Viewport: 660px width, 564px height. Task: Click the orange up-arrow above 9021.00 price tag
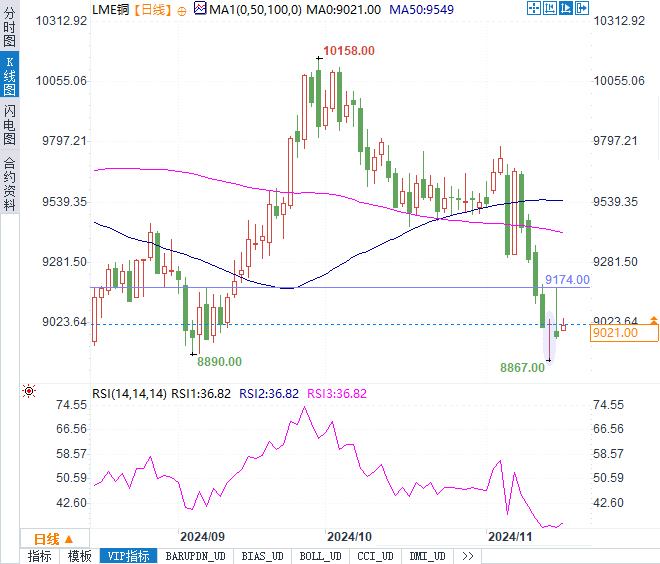[x=654, y=320]
